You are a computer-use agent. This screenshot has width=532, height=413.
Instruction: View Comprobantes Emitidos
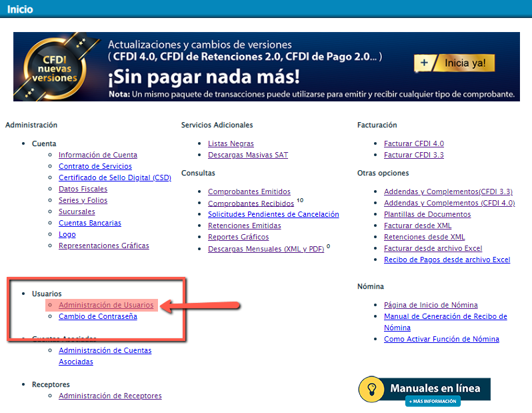click(x=249, y=191)
